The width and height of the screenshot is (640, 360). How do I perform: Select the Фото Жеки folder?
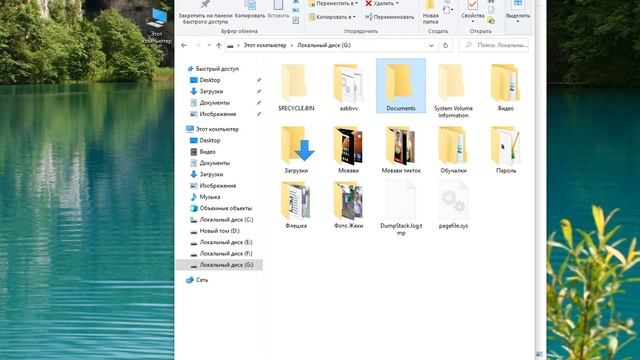click(349, 205)
